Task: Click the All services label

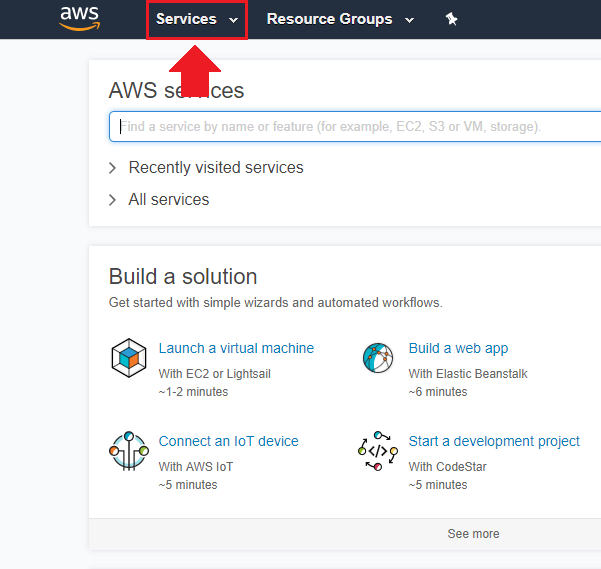Action: (169, 200)
